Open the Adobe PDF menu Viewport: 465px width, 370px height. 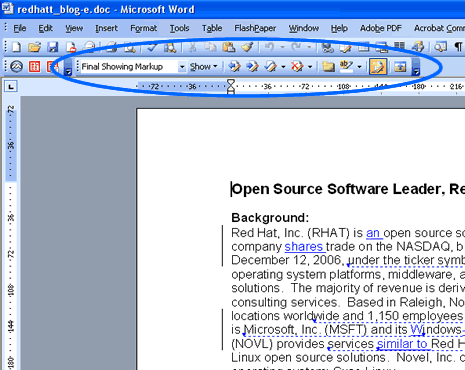(x=381, y=28)
